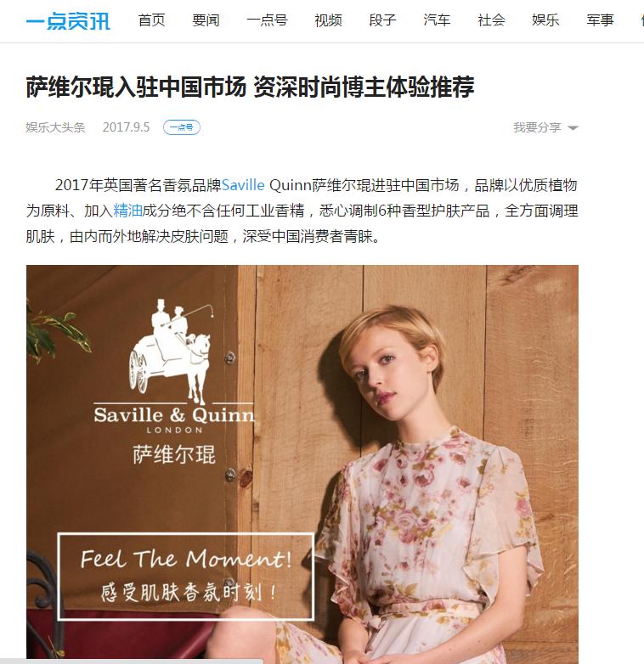Follow the Saville hyperlink in the article
Image resolution: width=644 pixels, height=664 pixels.
click(x=243, y=185)
